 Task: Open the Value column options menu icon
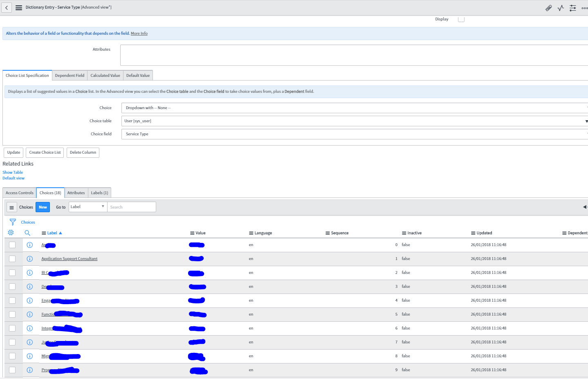(x=192, y=233)
